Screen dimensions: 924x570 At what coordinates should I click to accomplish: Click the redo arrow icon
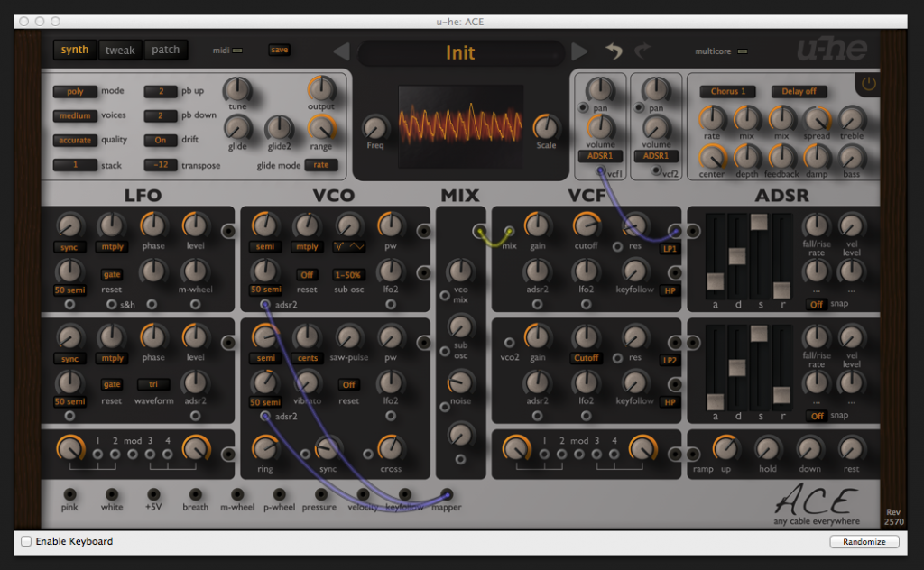click(642, 51)
